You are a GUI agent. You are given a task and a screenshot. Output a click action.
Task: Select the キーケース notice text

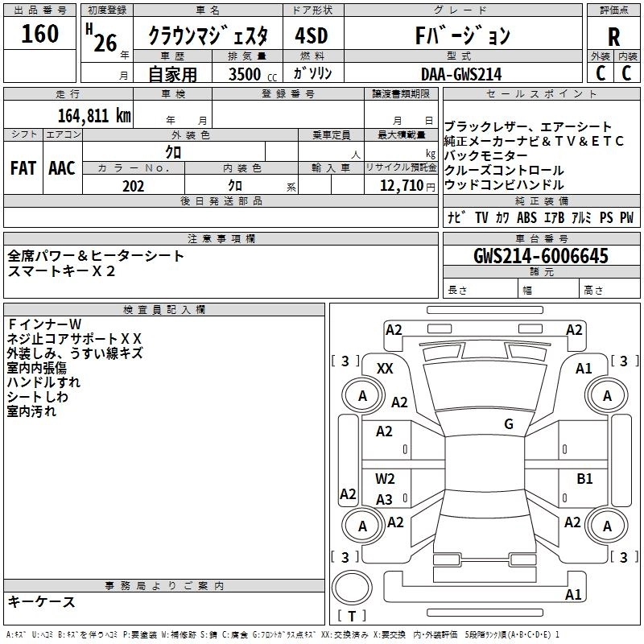[42, 601]
